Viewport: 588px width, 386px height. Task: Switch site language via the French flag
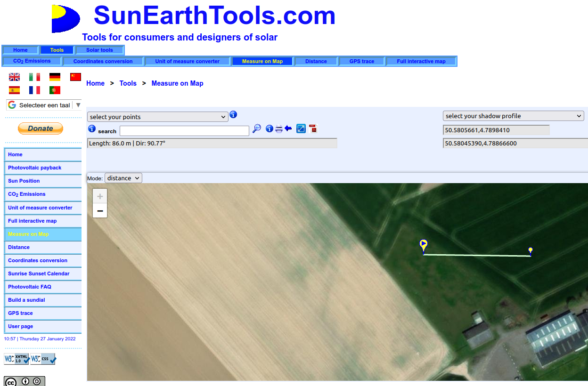point(34,90)
